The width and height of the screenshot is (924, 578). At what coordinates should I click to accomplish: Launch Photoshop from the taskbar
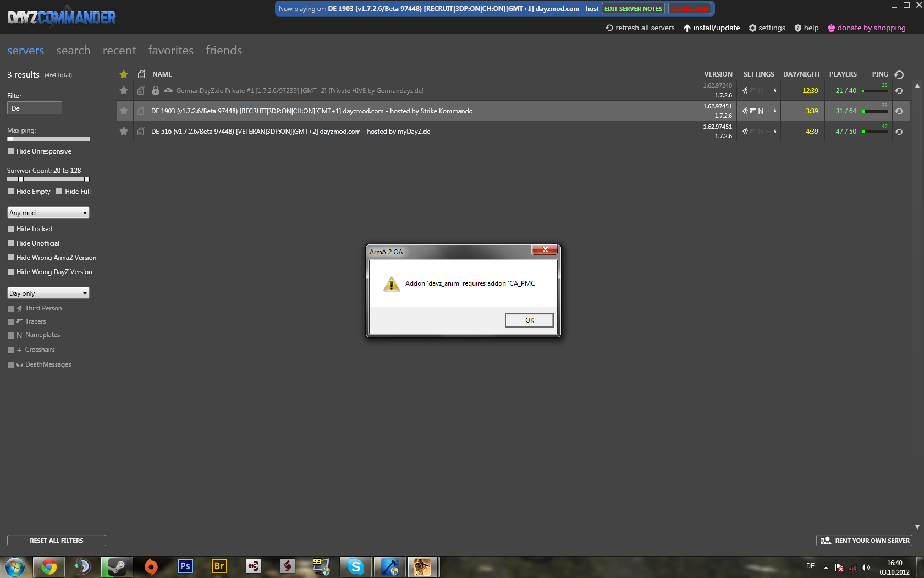click(185, 566)
